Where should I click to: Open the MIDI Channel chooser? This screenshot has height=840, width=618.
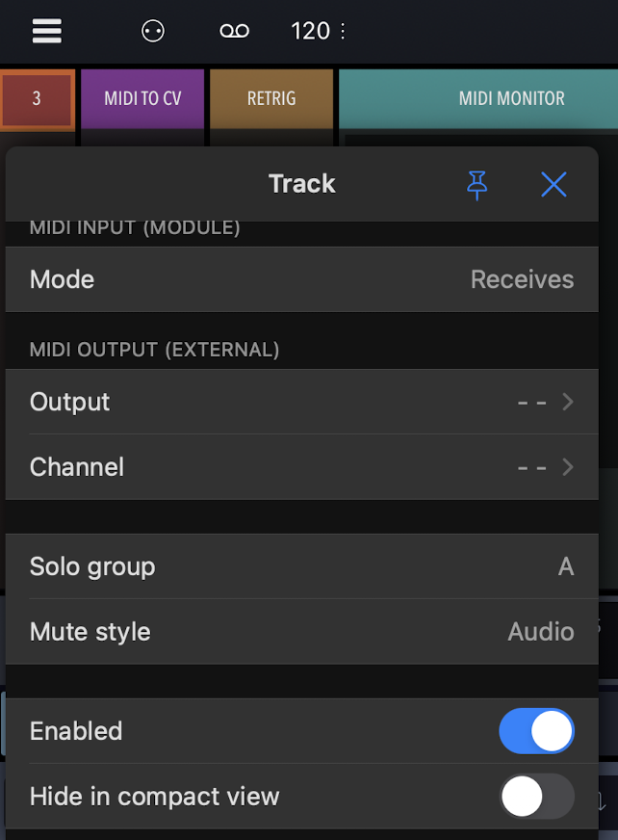[x=301, y=467]
